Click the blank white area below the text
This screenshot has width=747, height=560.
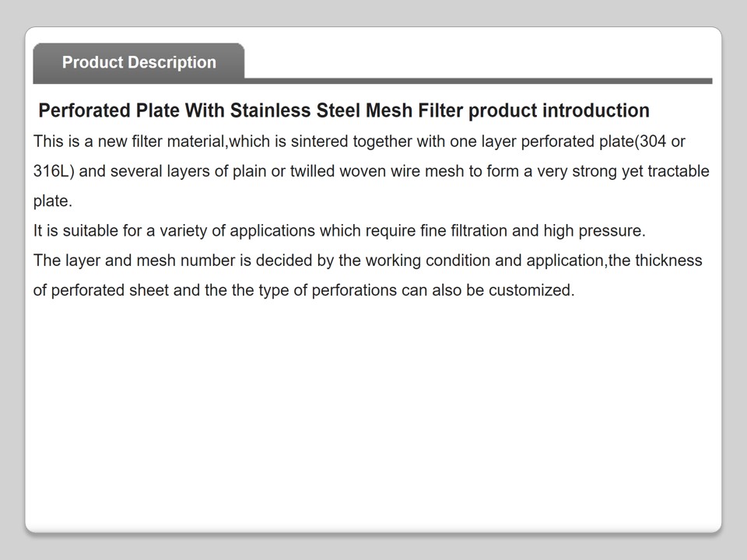[x=373, y=412]
